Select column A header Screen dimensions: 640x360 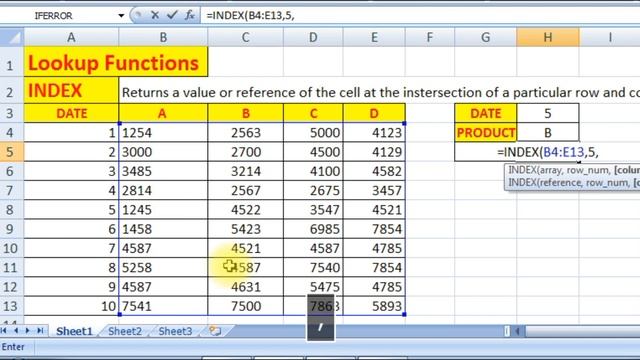[71, 38]
